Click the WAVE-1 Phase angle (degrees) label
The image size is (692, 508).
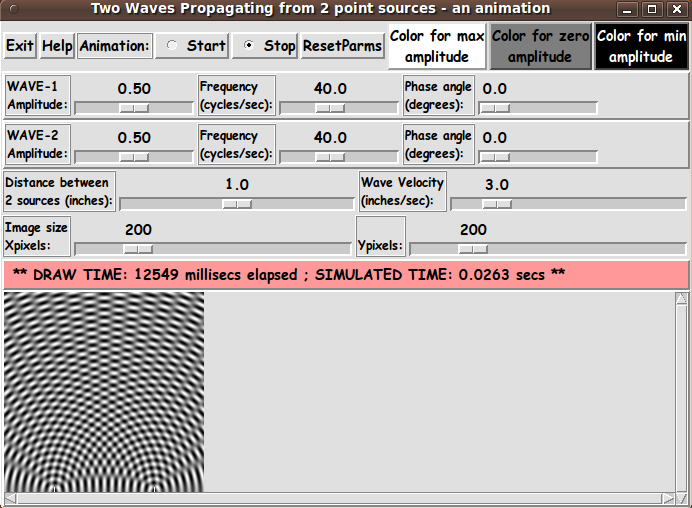click(439, 95)
